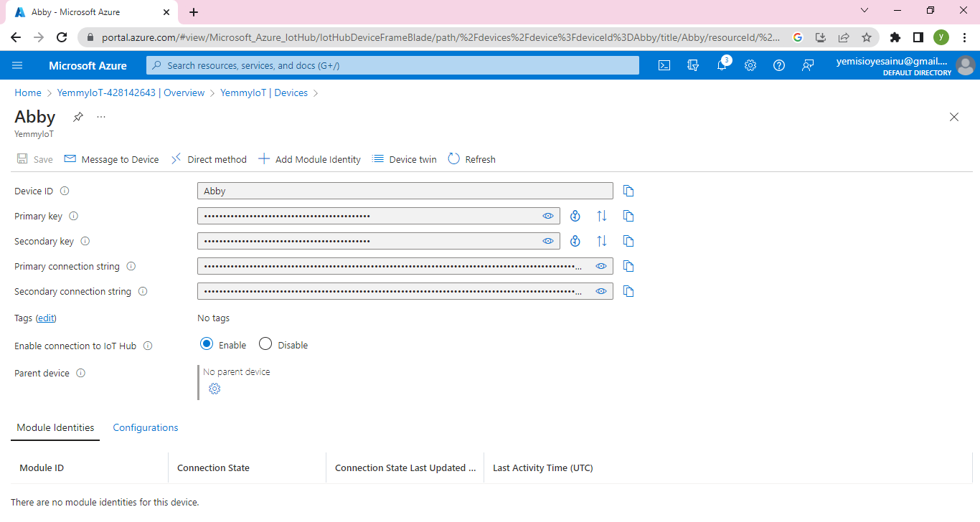Open the more options ellipsis beside Abby
980x522 pixels.
pyautogui.click(x=101, y=117)
